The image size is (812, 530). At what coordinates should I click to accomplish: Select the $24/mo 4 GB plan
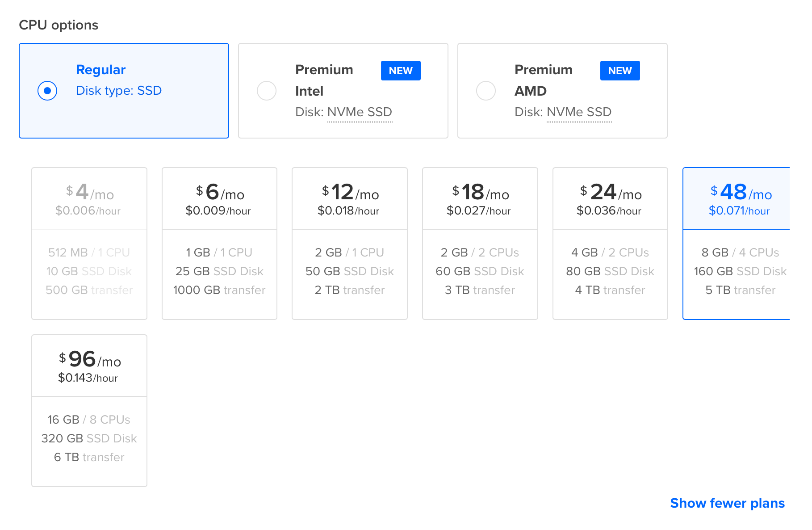610,243
